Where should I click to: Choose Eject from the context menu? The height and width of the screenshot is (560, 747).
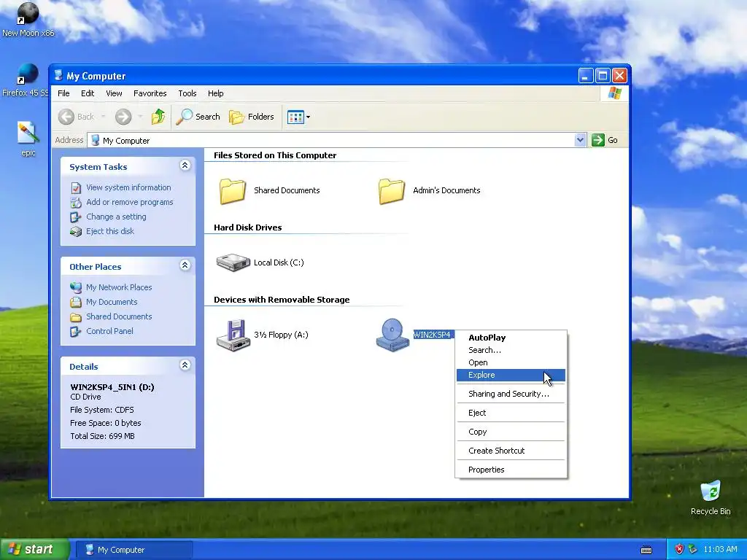point(511,413)
